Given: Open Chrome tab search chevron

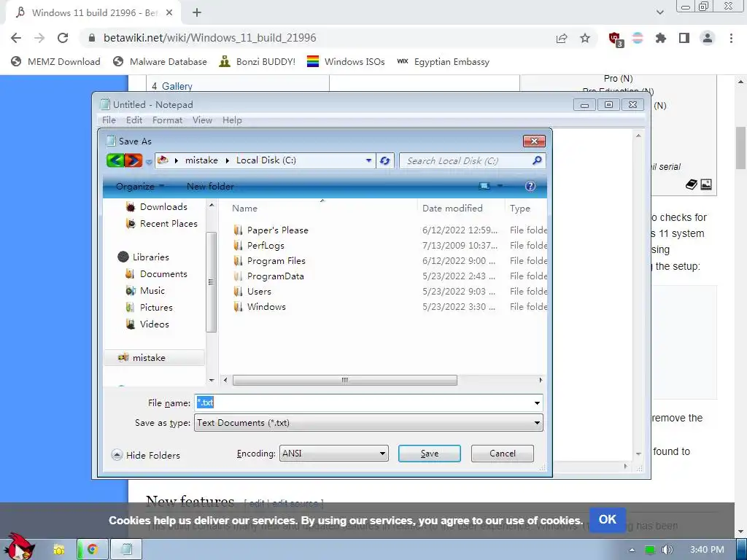Looking at the screenshot, I should 659,13.
